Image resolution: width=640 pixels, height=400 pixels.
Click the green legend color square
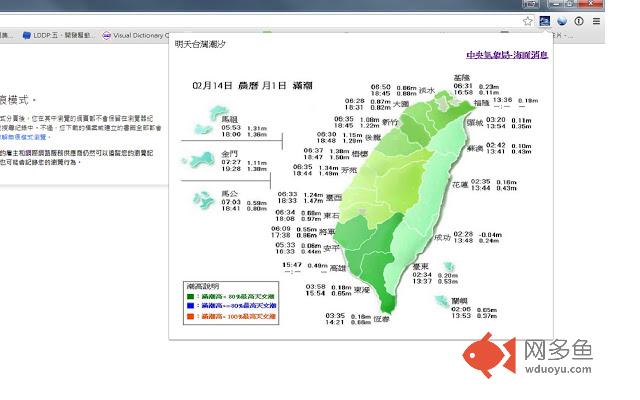[x=190, y=297]
